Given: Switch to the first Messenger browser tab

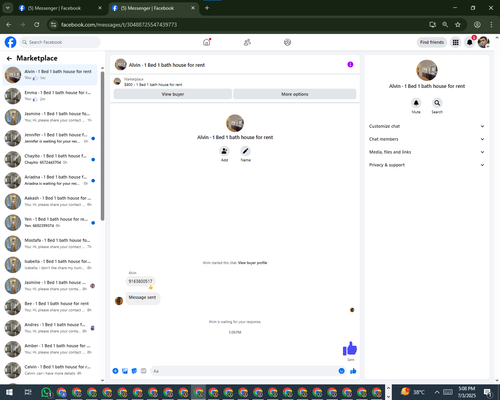Looking at the screenshot, I should point(60,8).
